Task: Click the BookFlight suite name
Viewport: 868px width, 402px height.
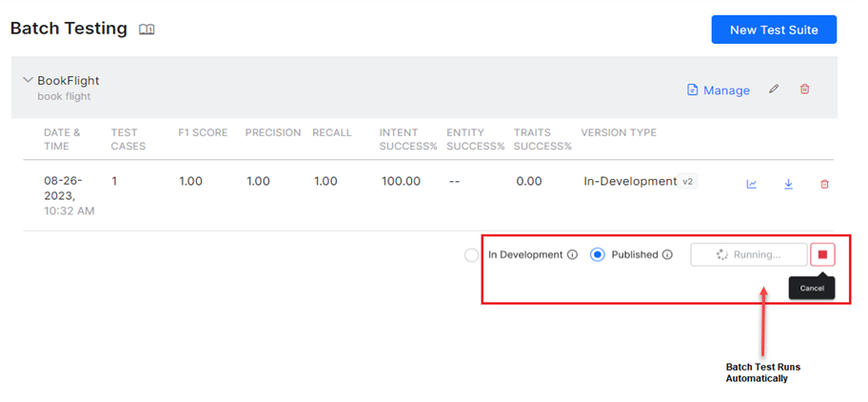Action: pos(69,81)
